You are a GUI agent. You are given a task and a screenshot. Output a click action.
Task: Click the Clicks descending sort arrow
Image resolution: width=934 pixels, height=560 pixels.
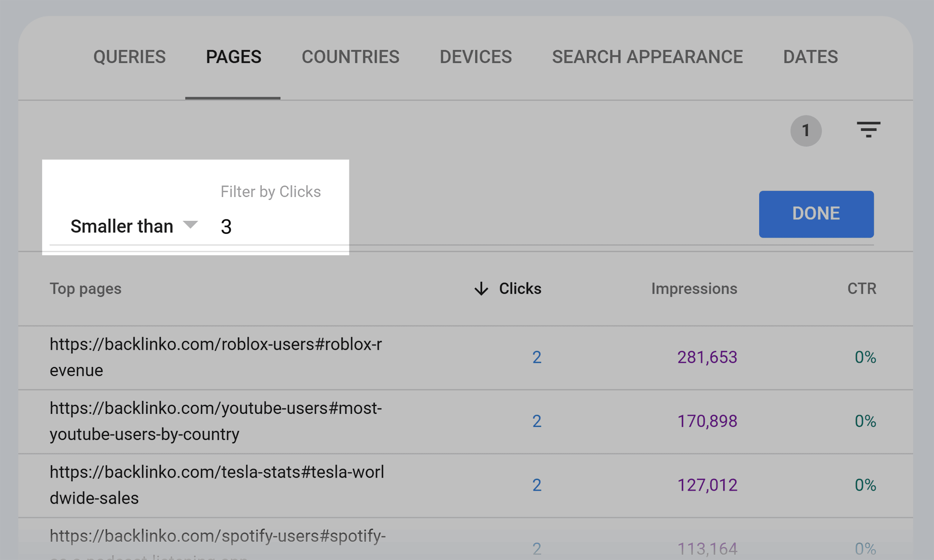480,289
